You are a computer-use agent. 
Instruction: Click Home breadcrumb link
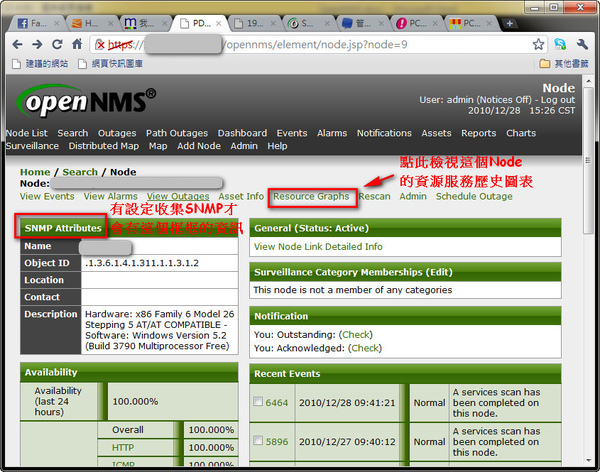coord(35,172)
